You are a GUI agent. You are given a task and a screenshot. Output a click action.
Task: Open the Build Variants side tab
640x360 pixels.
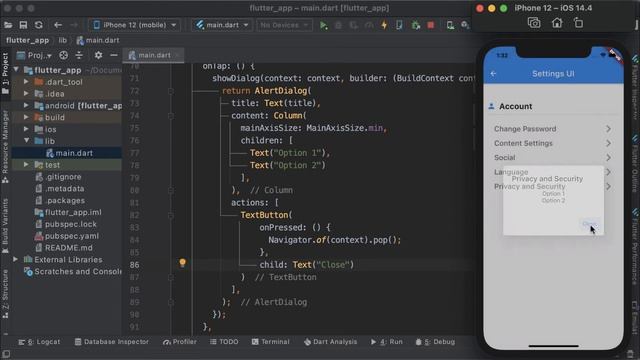pyautogui.click(x=5, y=226)
